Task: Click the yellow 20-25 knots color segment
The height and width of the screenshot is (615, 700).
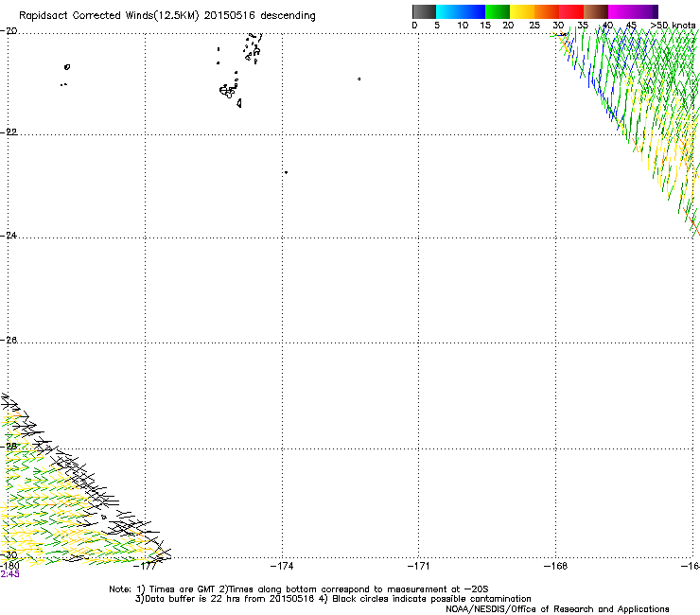Action: (522, 11)
